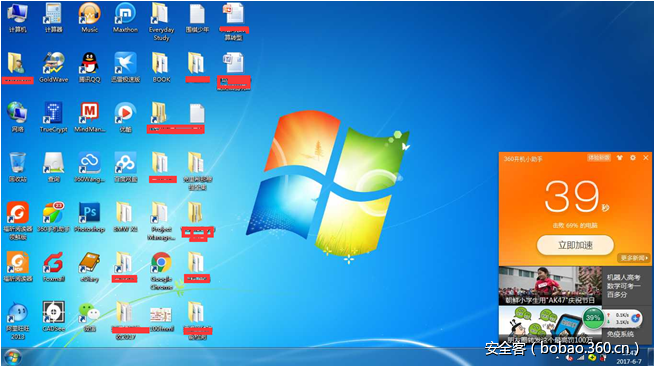Open the BMW X1 folder
The image size is (655, 367).
(x=125, y=217)
